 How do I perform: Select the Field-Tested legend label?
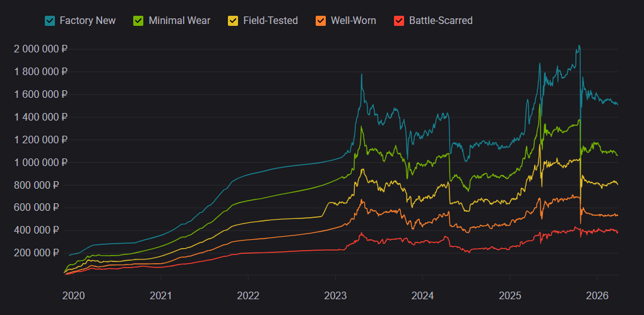tap(270, 21)
